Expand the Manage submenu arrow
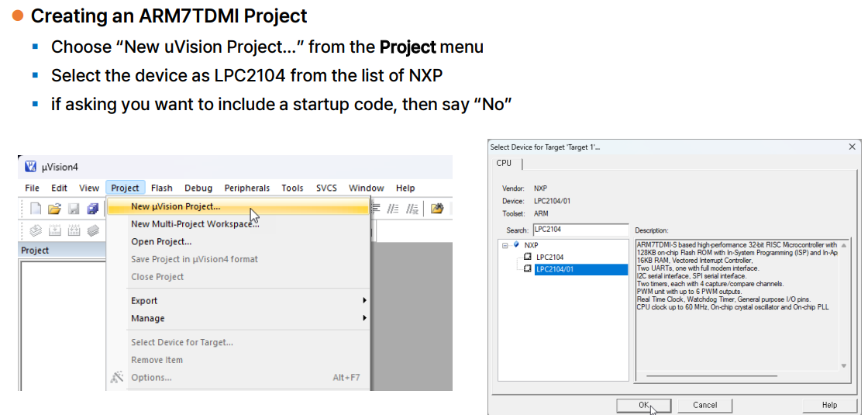 (x=364, y=318)
